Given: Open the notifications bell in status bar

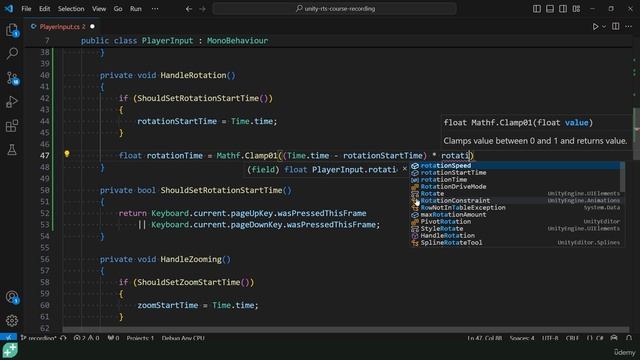Looking at the screenshot, I should 629,338.
